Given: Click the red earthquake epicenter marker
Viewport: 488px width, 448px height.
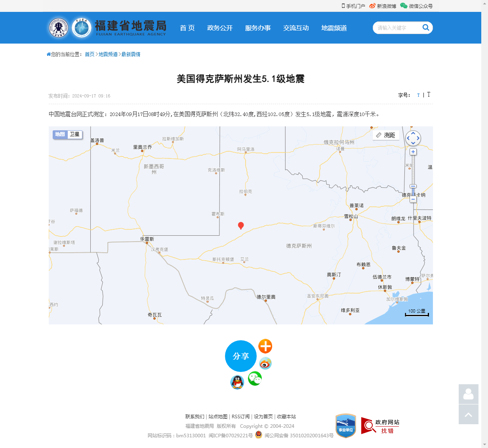Looking at the screenshot, I should click(x=240, y=225).
